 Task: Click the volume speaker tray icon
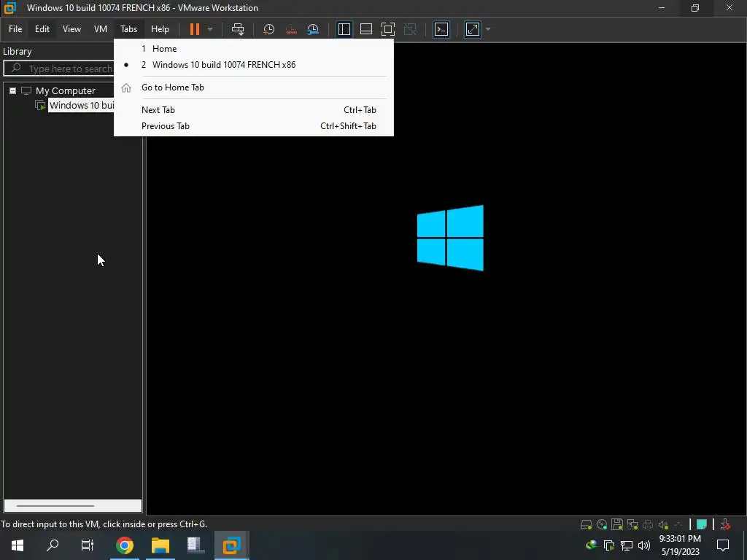(x=644, y=545)
